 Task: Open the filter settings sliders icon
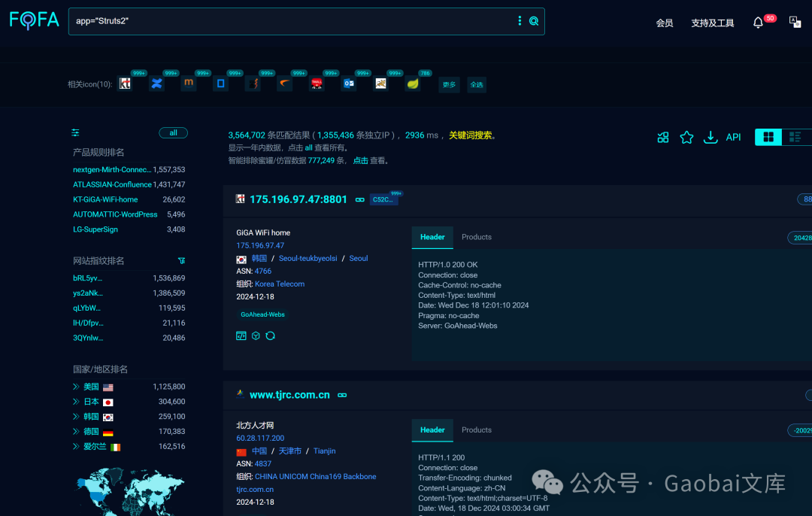tap(76, 132)
